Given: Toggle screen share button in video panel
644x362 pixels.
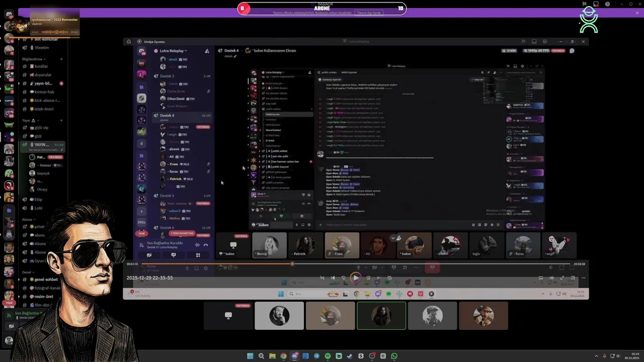Looking at the screenshot, I should tap(174, 255).
